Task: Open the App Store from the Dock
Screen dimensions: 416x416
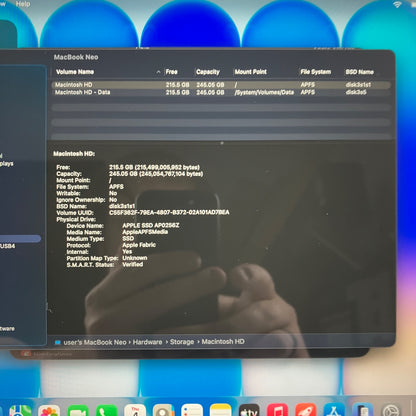Action: [334, 411]
